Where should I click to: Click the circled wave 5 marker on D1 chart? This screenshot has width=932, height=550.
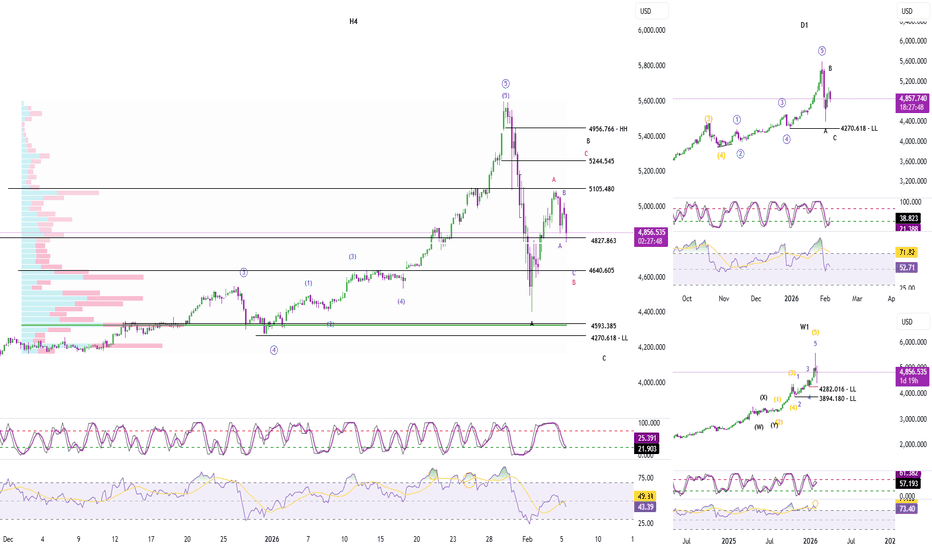(822, 50)
